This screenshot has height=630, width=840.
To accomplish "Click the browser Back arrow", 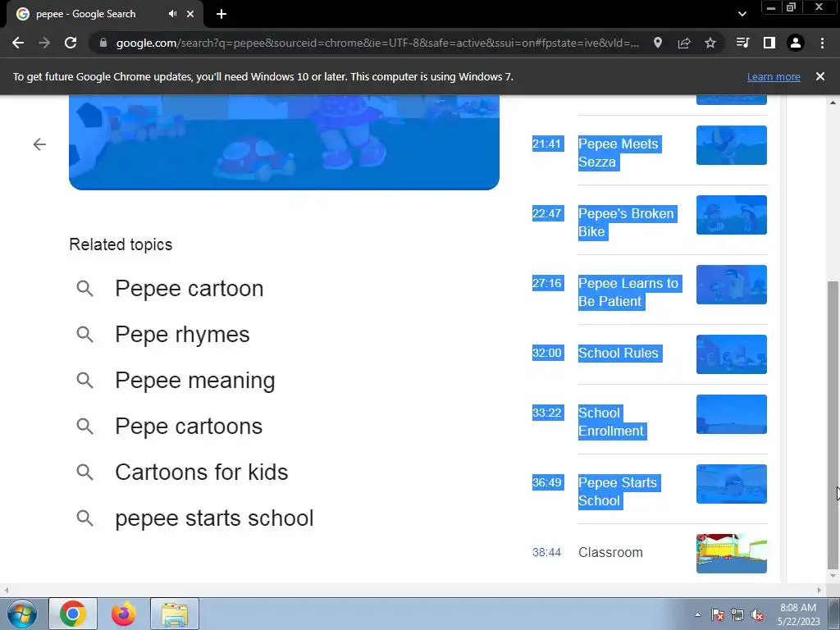I will point(18,43).
